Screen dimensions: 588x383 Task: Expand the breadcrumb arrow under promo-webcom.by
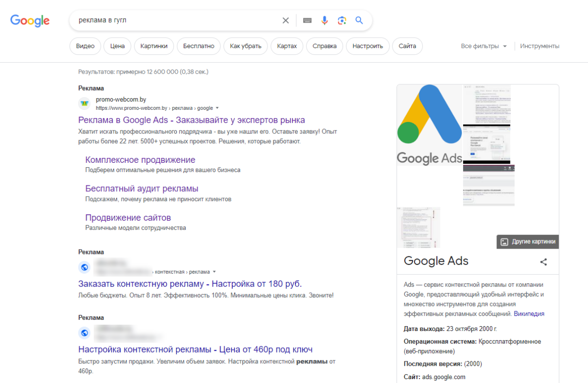(x=217, y=108)
